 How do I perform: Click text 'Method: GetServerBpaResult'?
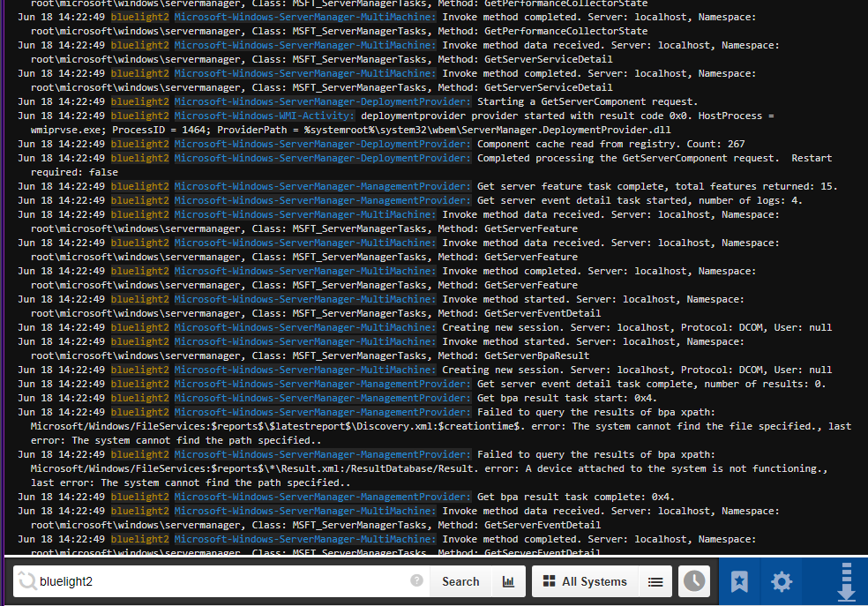pyautogui.click(x=513, y=355)
